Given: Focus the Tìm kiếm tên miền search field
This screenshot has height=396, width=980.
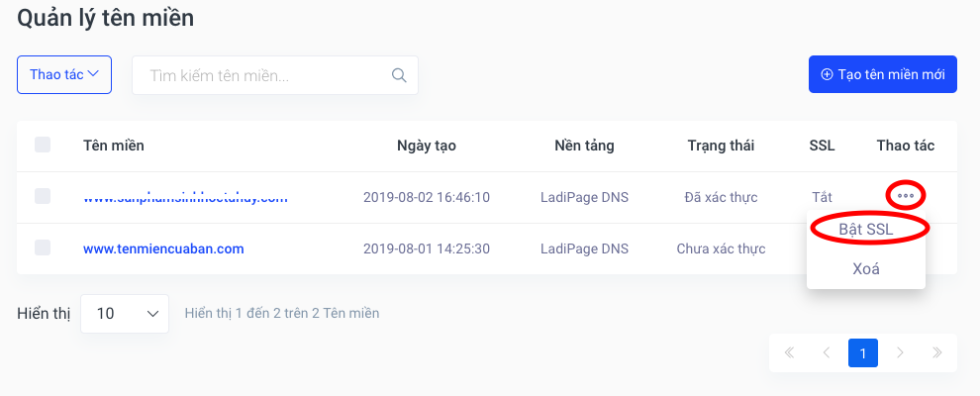Looking at the screenshot, I should [275, 75].
